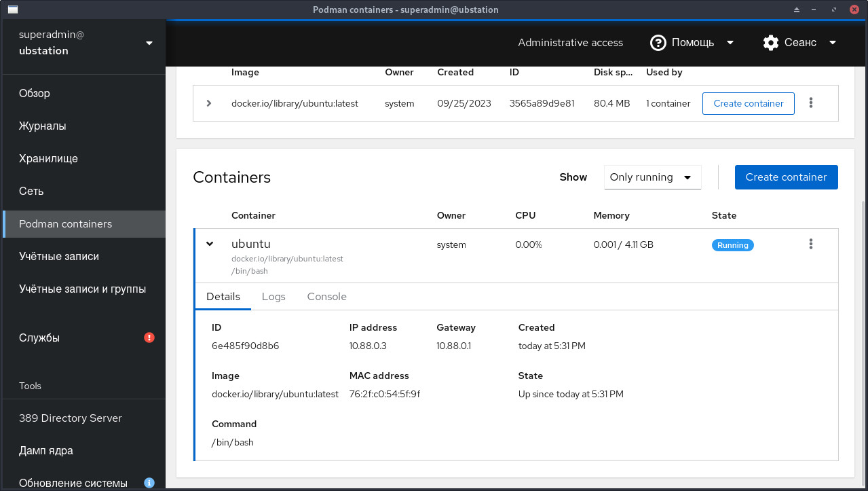Click the 1 container used-by cell
This screenshot has height=491, width=868.
tap(668, 103)
